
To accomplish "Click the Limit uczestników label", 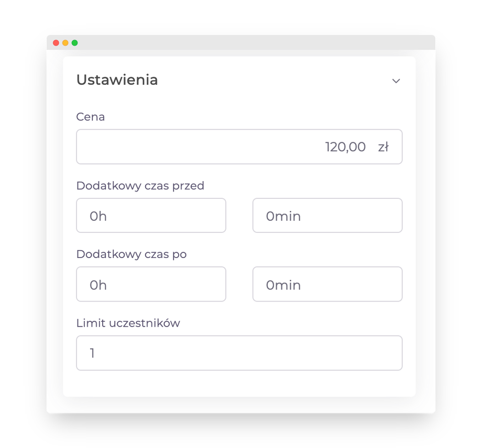I will [128, 323].
